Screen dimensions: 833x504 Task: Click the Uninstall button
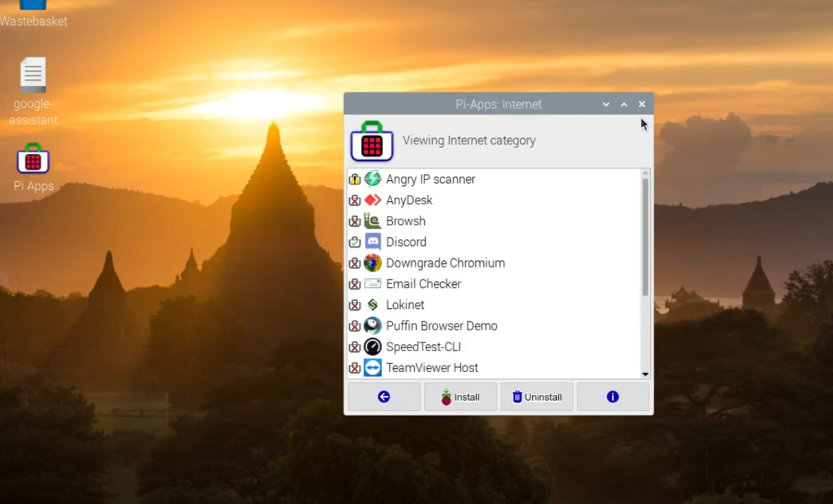coord(537,396)
